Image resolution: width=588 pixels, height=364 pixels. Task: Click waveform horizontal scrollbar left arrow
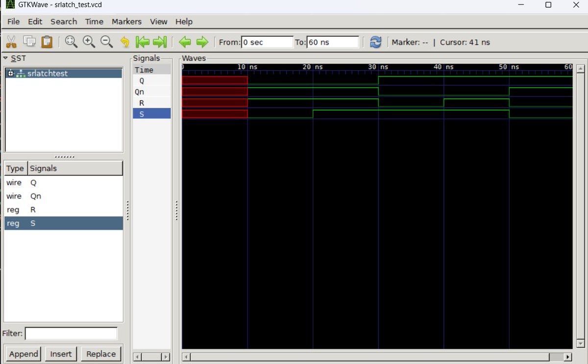186,357
